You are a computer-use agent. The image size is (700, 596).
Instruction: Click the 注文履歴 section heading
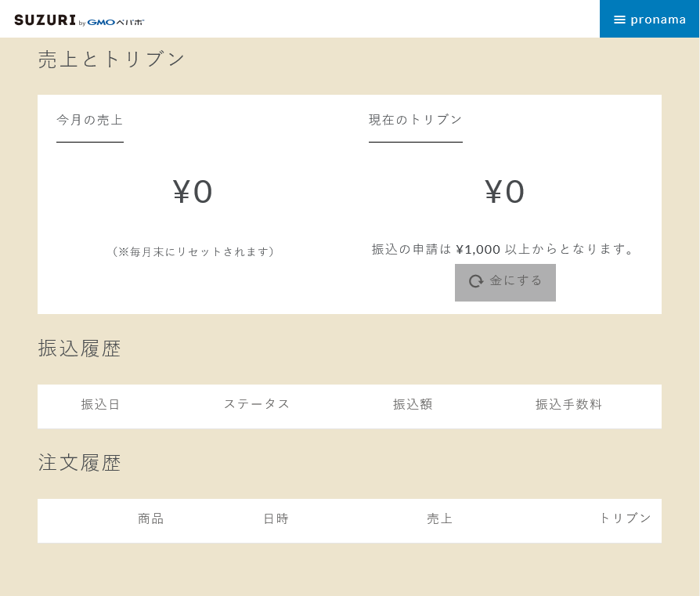[x=80, y=463]
